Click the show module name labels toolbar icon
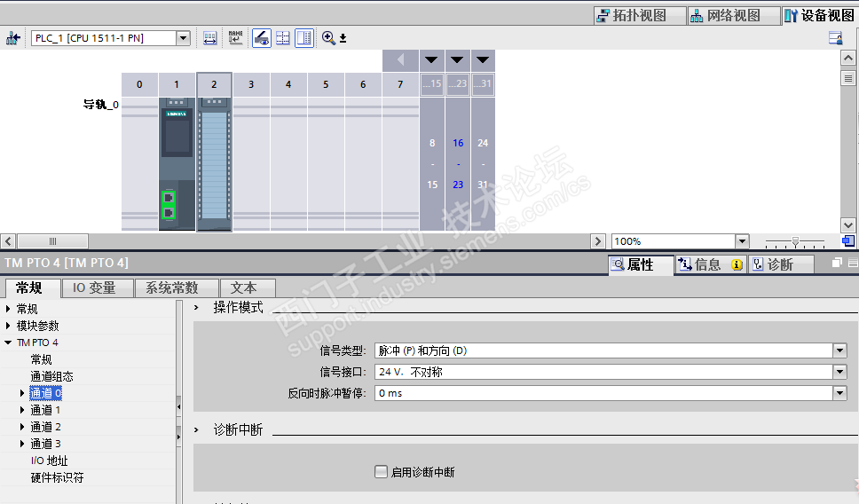The image size is (859, 504). pos(235,38)
